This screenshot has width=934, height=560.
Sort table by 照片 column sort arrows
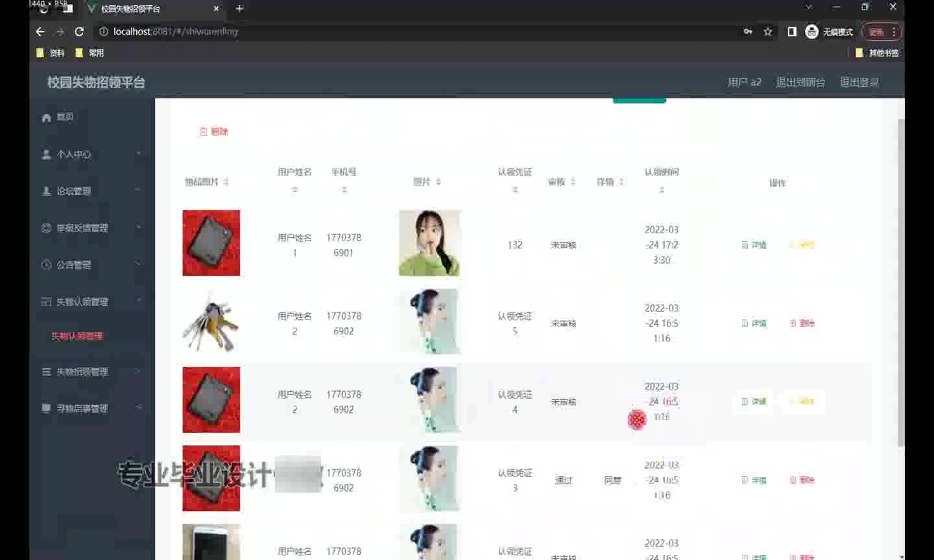pyautogui.click(x=438, y=182)
